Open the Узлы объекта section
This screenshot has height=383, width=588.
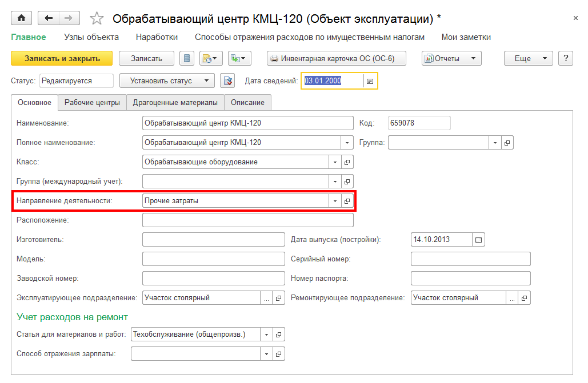pyautogui.click(x=91, y=37)
